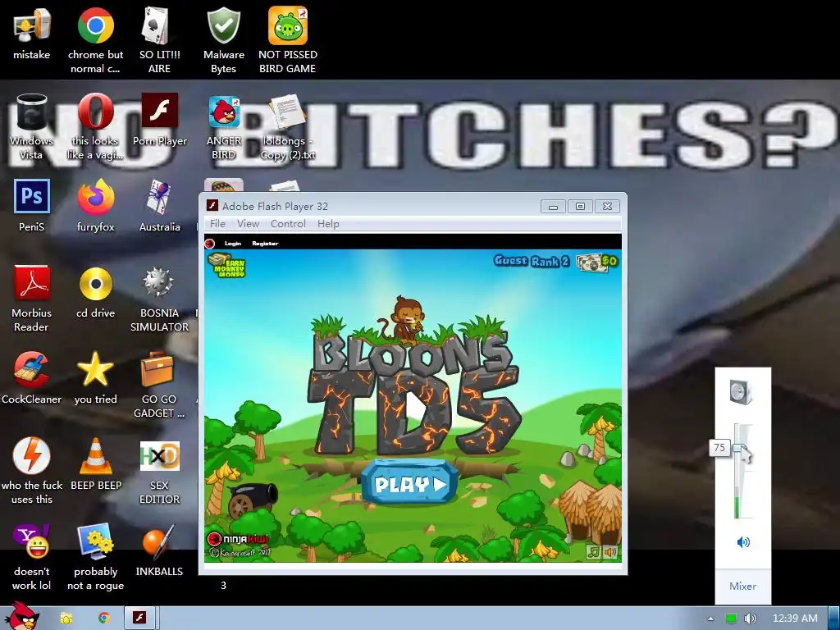Maximize the Adobe Flash Player window
The image size is (840, 630).
(580, 207)
